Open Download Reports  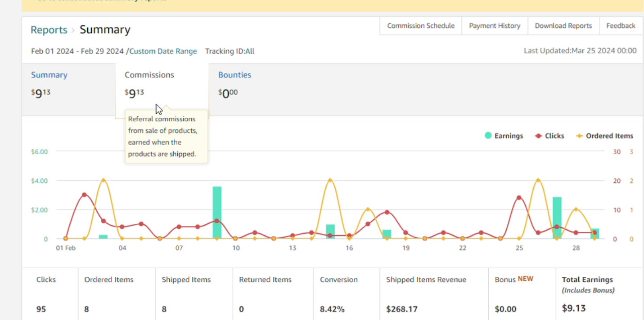[563, 26]
